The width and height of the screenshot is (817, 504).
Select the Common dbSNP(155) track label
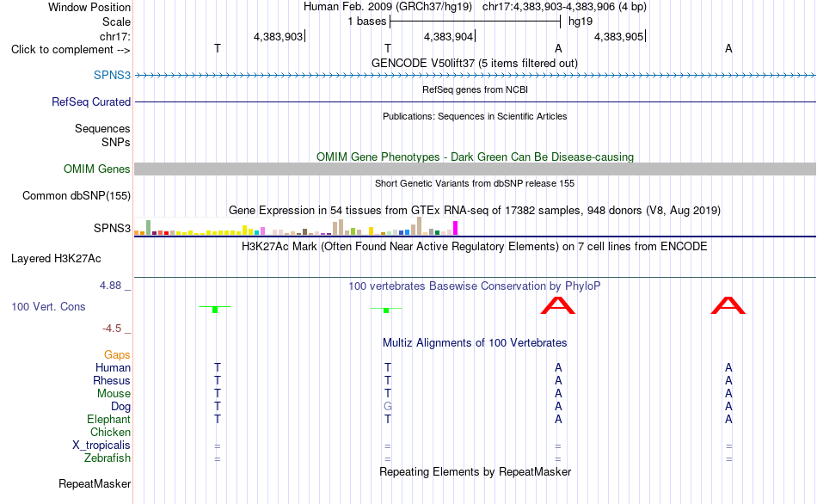(x=77, y=195)
